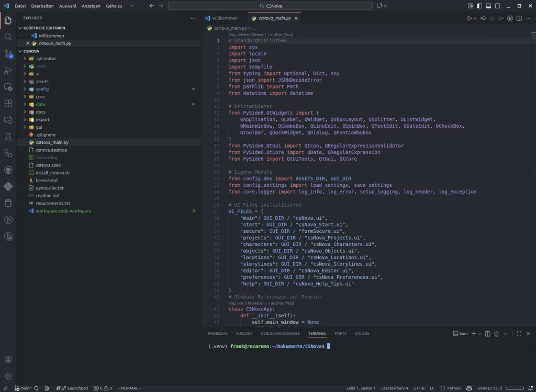Open the Bearbeiten menu
The width and height of the screenshot is (536, 392).
point(42,6)
